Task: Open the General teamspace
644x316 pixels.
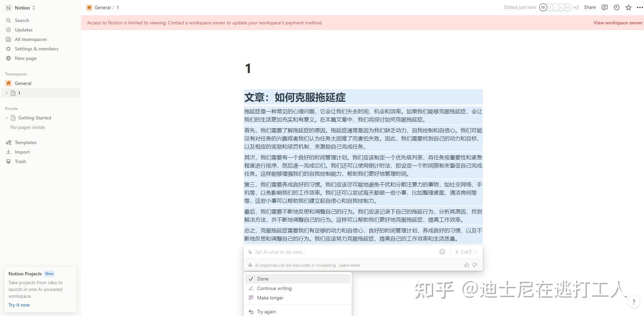Action: tap(23, 83)
